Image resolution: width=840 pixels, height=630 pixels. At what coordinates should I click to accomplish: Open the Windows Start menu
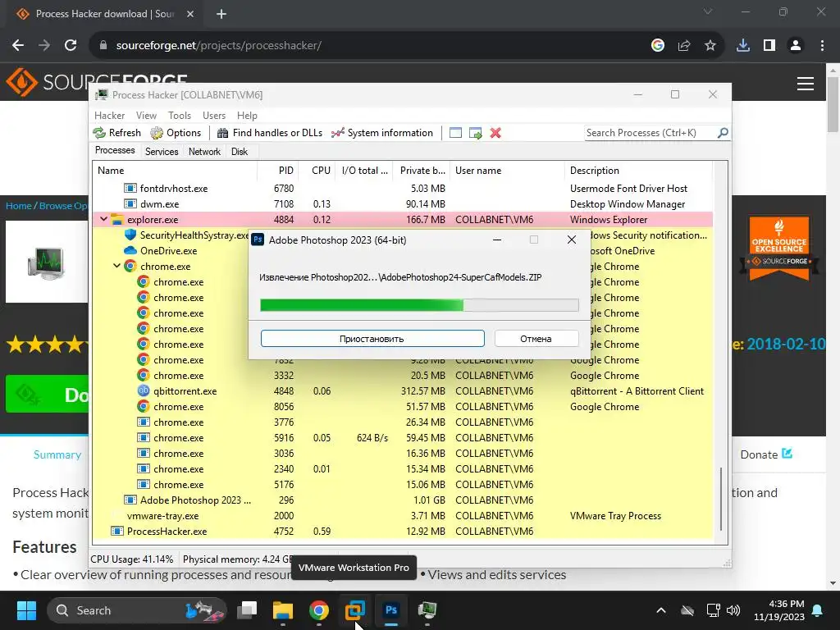point(26,610)
